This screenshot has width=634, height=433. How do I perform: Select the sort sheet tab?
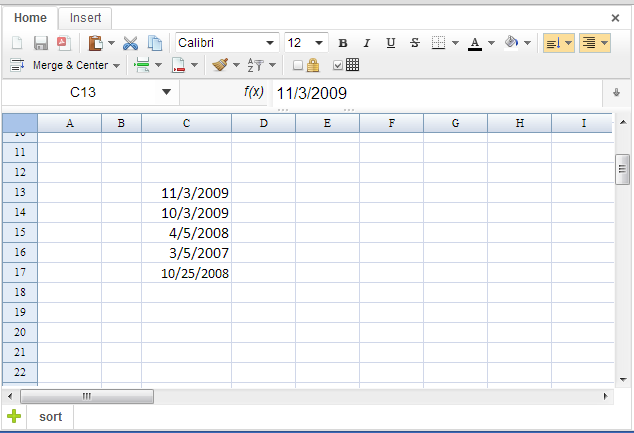(51, 416)
